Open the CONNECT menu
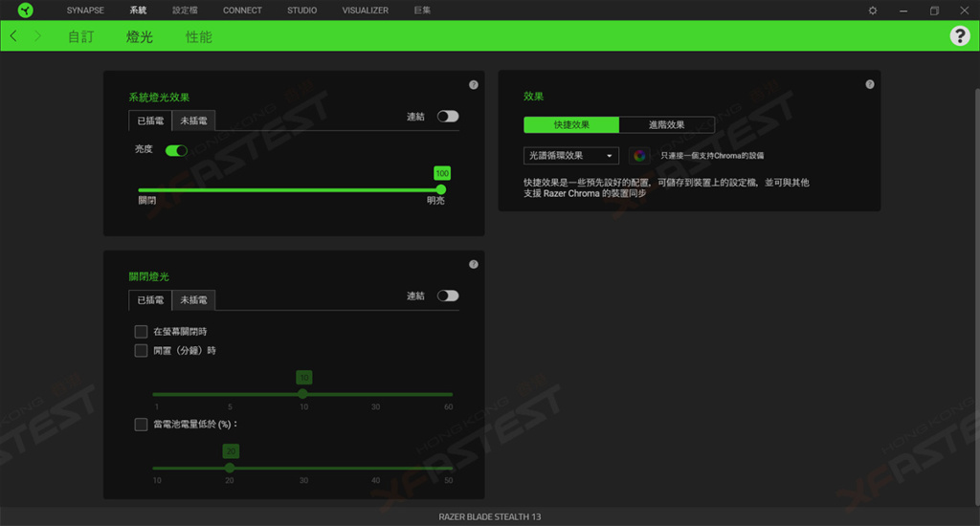This screenshot has width=980, height=526. pos(242,11)
